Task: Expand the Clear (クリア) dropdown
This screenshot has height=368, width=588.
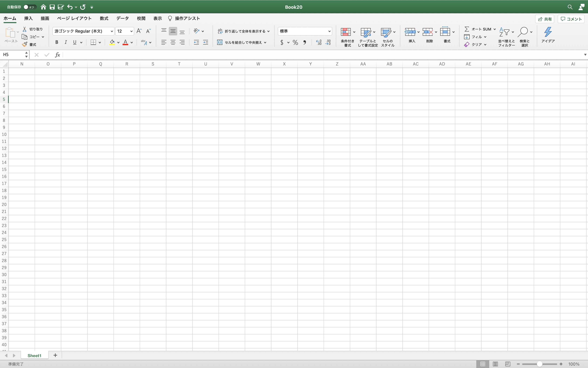Action: click(x=485, y=45)
